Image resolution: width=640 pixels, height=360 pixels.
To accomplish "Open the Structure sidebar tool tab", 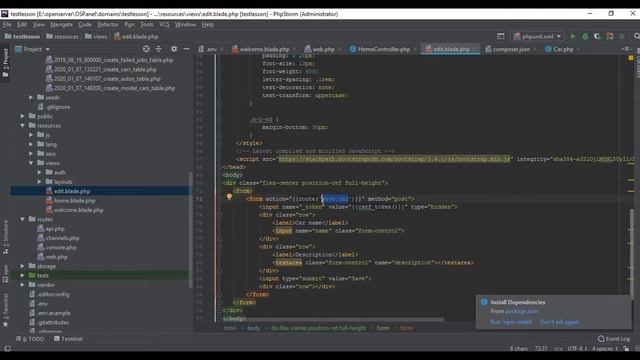I will (x=5, y=238).
